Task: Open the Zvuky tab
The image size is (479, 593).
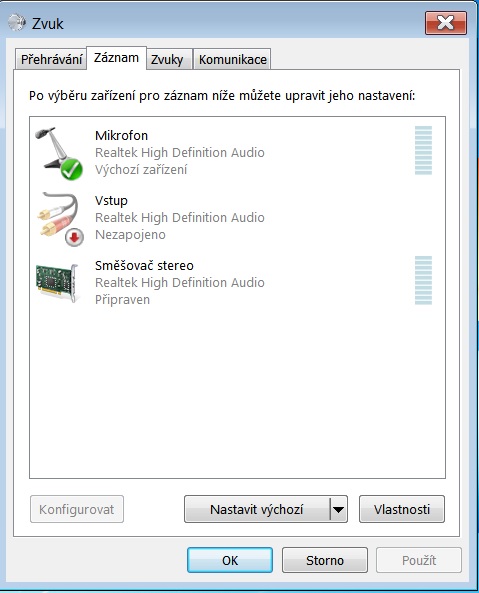Action: (x=169, y=59)
